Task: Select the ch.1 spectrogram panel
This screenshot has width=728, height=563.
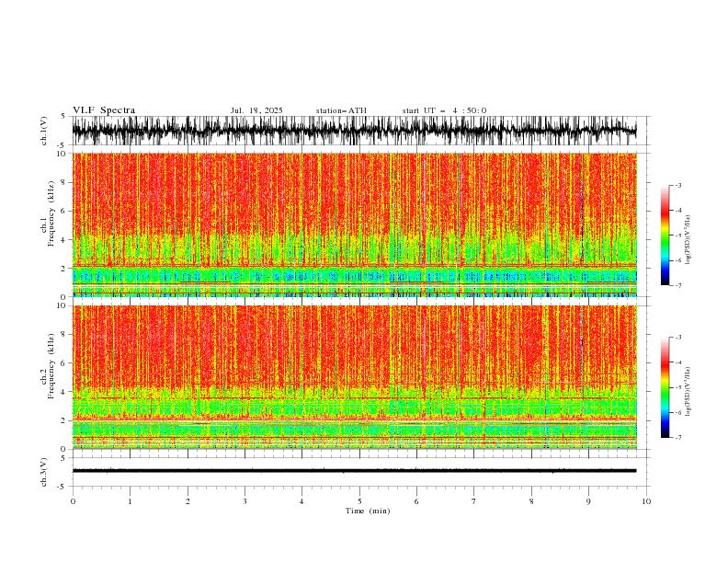Action: click(x=355, y=224)
